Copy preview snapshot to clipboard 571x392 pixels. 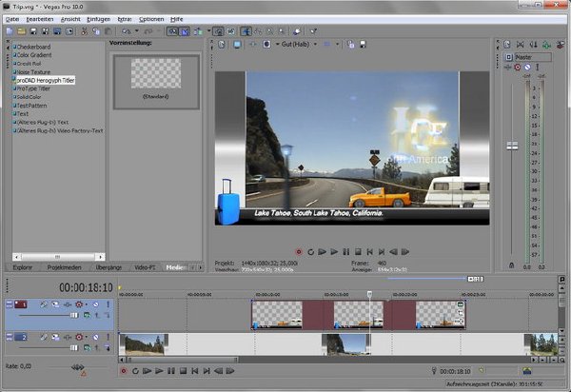click(x=350, y=45)
